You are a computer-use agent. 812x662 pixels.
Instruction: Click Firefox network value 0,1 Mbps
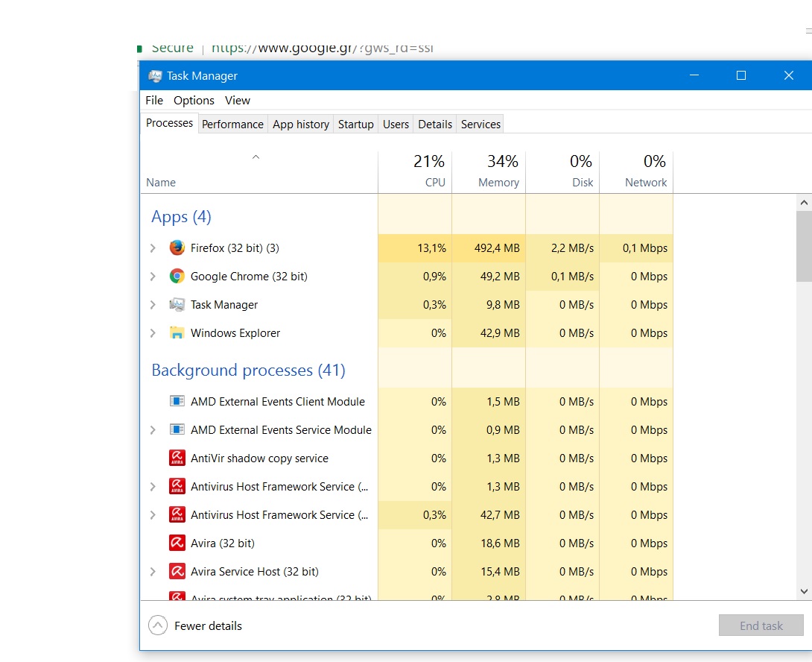click(x=644, y=248)
